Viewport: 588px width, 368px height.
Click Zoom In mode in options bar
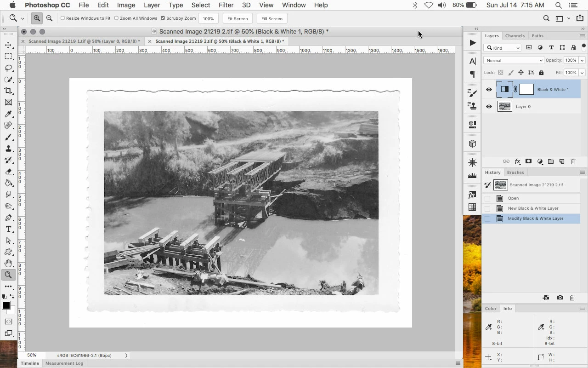click(x=37, y=18)
